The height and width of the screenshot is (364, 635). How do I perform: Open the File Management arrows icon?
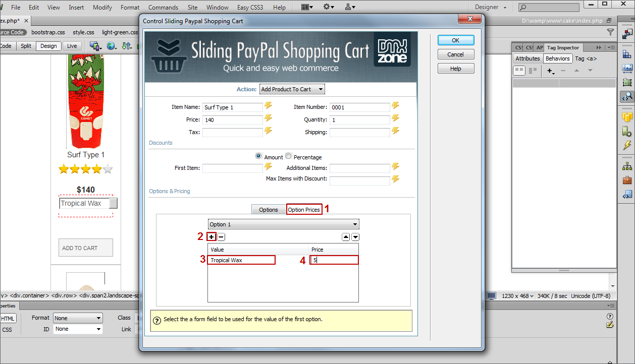[127, 46]
